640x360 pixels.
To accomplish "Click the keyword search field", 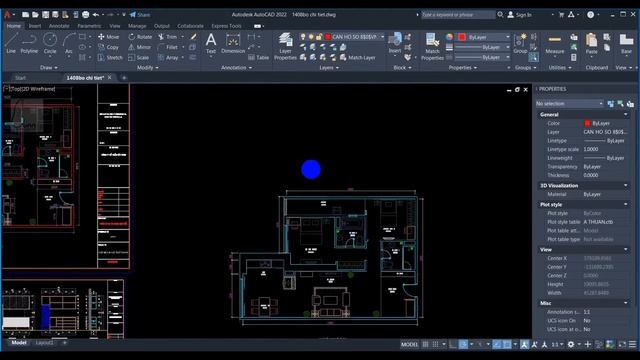I will [x=458, y=15].
